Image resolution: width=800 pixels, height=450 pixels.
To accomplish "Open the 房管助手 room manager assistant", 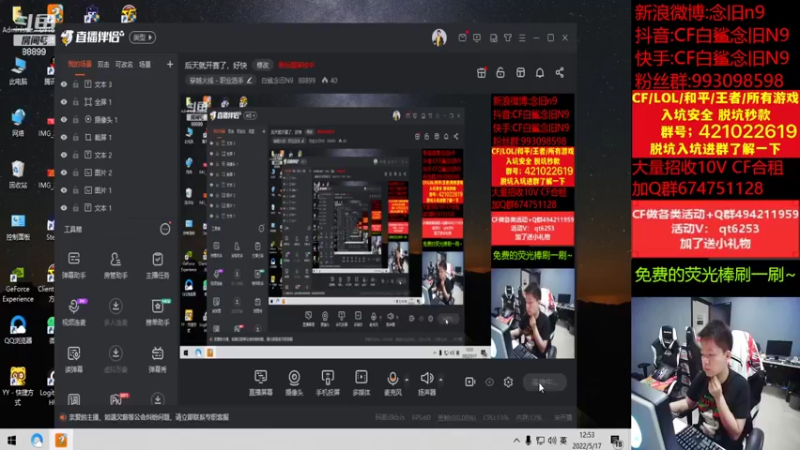I will tap(115, 264).
